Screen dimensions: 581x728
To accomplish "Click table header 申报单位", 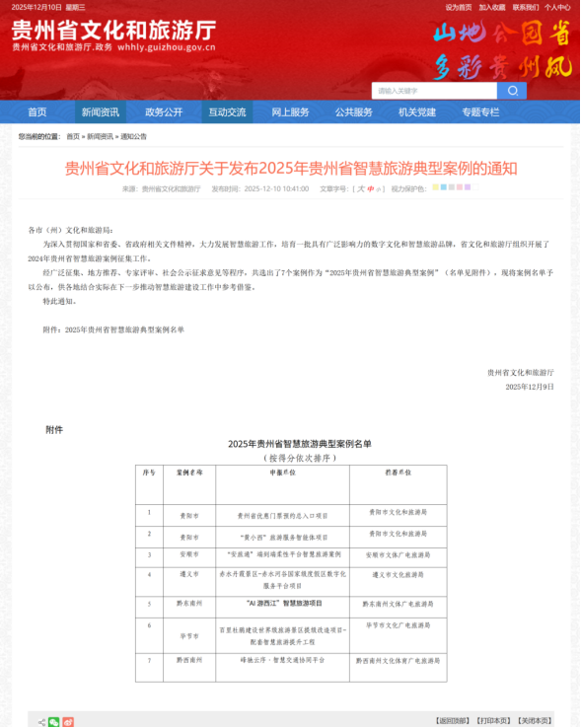I will click(x=282, y=473).
